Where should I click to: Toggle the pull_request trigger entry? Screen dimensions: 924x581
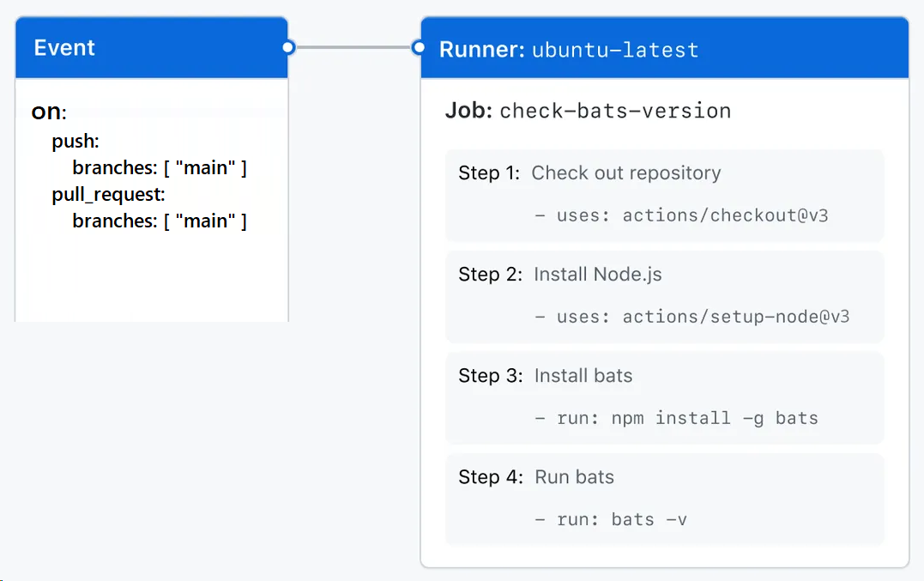100,194
